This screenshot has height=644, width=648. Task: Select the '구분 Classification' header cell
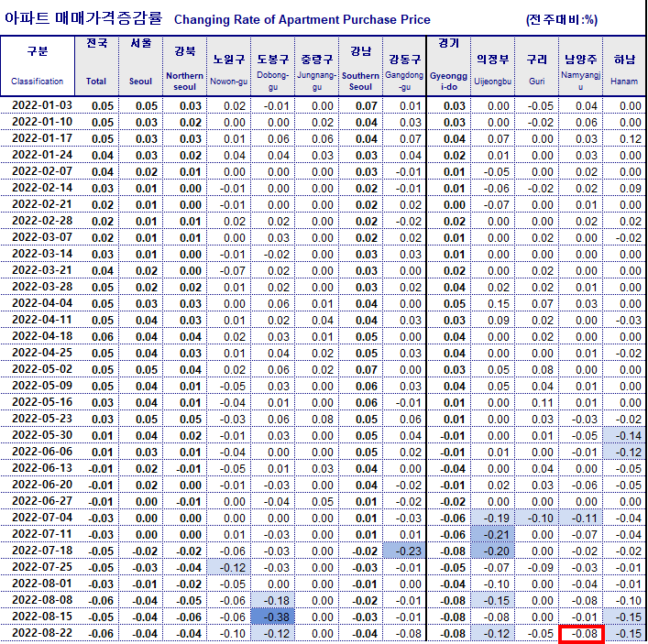[38, 66]
